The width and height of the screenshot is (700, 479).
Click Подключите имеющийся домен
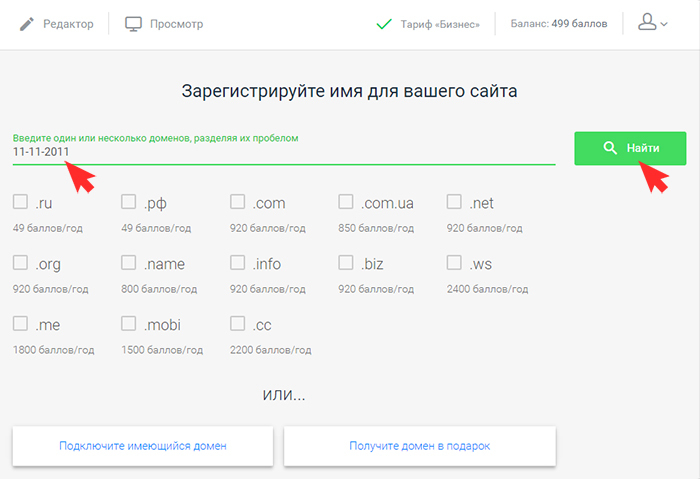(x=143, y=446)
